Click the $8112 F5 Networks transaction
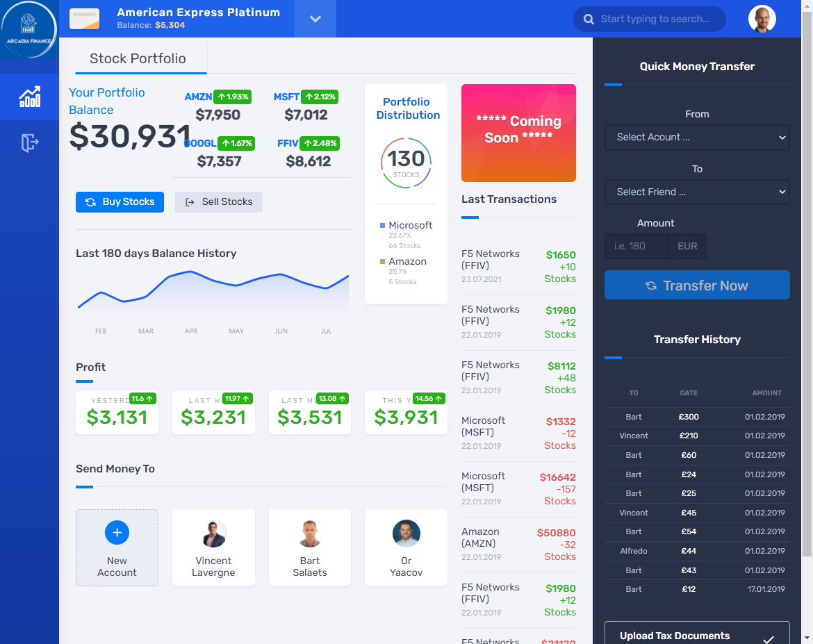This screenshot has width=813, height=644. [x=518, y=378]
